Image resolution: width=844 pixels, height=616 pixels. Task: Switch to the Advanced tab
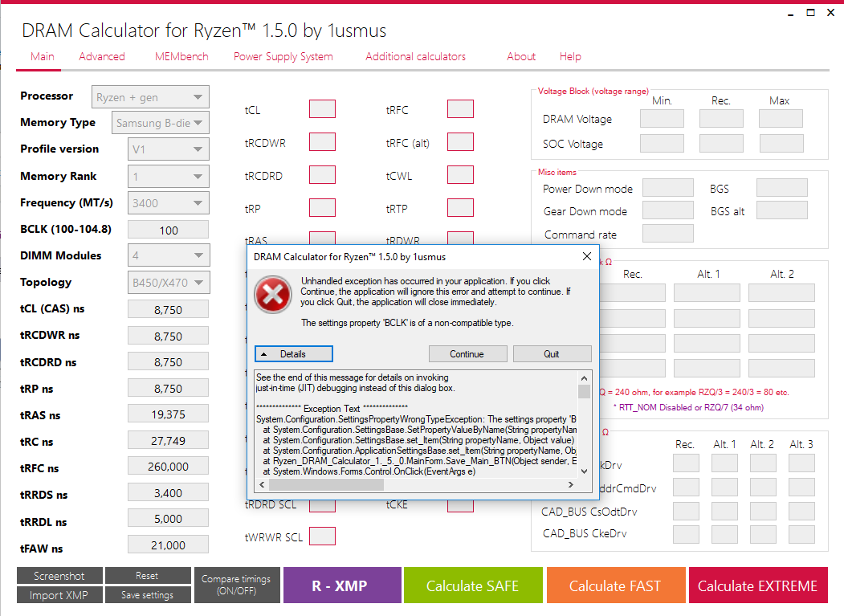(102, 56)
